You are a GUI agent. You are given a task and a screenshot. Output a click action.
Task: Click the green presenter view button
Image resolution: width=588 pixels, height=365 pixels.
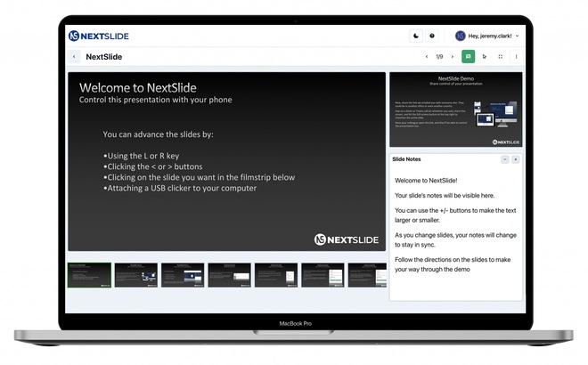[468, 57]
